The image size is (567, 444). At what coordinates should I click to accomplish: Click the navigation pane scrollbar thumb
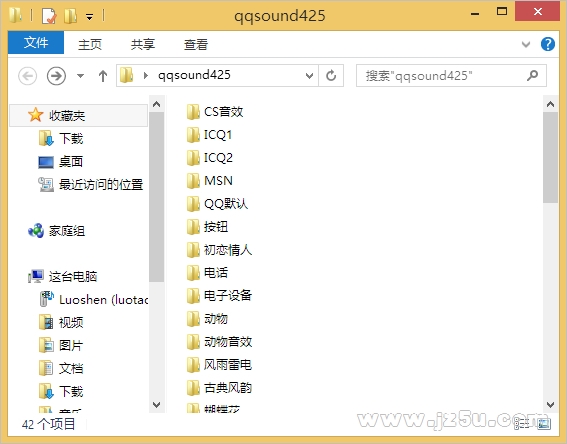(x=157, y=197)
